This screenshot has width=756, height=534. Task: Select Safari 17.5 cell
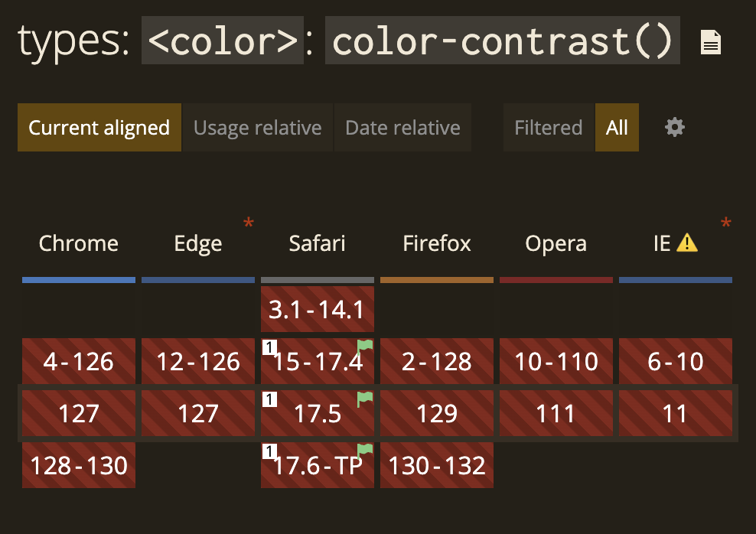(x=318, y=413)
